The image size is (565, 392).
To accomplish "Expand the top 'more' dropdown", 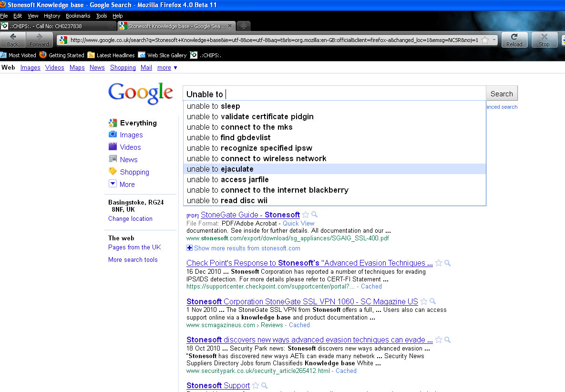I will point(167,67).
